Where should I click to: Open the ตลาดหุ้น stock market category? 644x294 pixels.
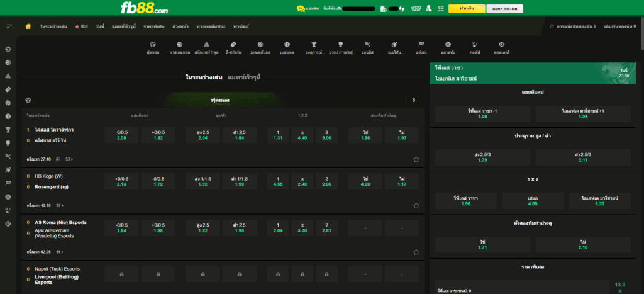(x=448, y=48)
